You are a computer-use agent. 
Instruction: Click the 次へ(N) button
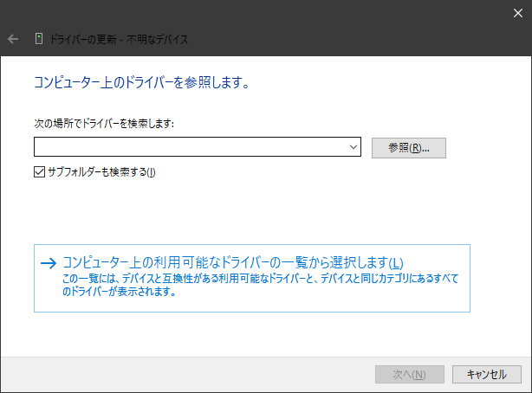coord(409,374)
